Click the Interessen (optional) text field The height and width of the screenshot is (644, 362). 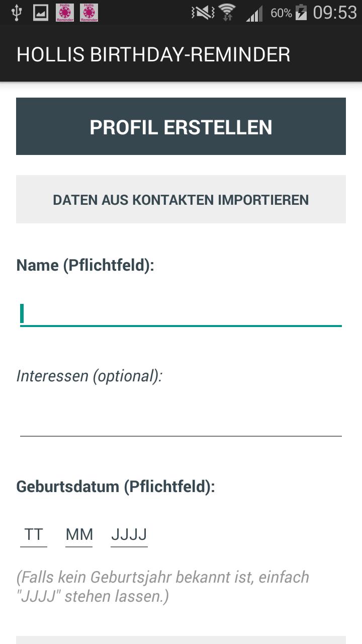181,423
